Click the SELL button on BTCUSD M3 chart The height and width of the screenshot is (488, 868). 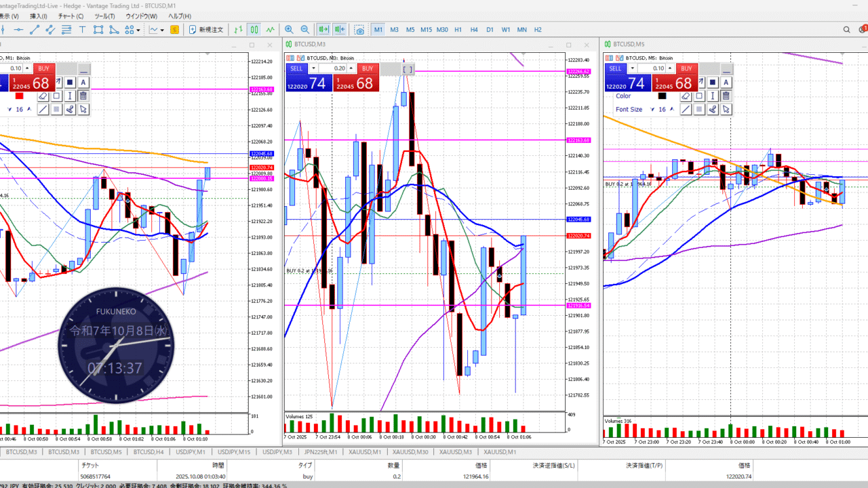296,68
